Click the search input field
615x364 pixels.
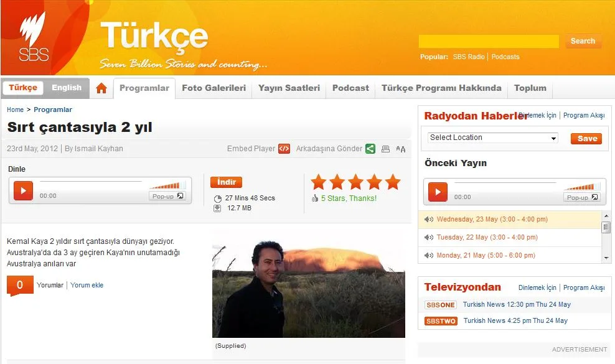pos(489,41)
